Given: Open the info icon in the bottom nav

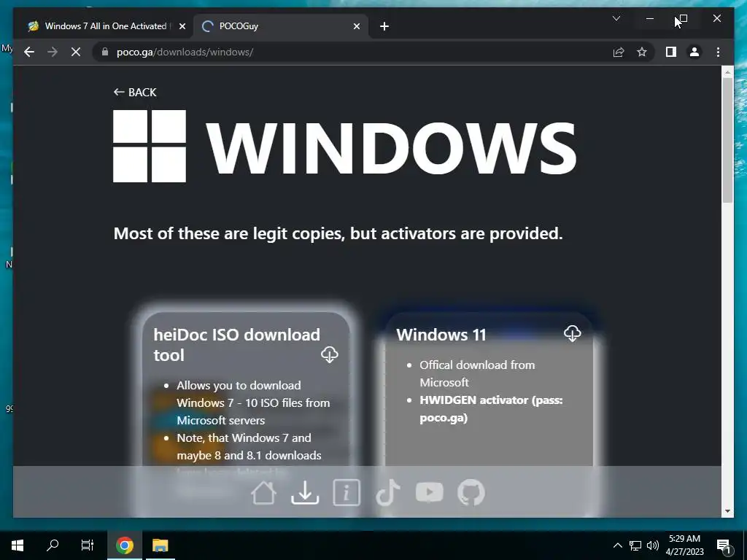Looking at the screenshot, I should tap(347, 492).
